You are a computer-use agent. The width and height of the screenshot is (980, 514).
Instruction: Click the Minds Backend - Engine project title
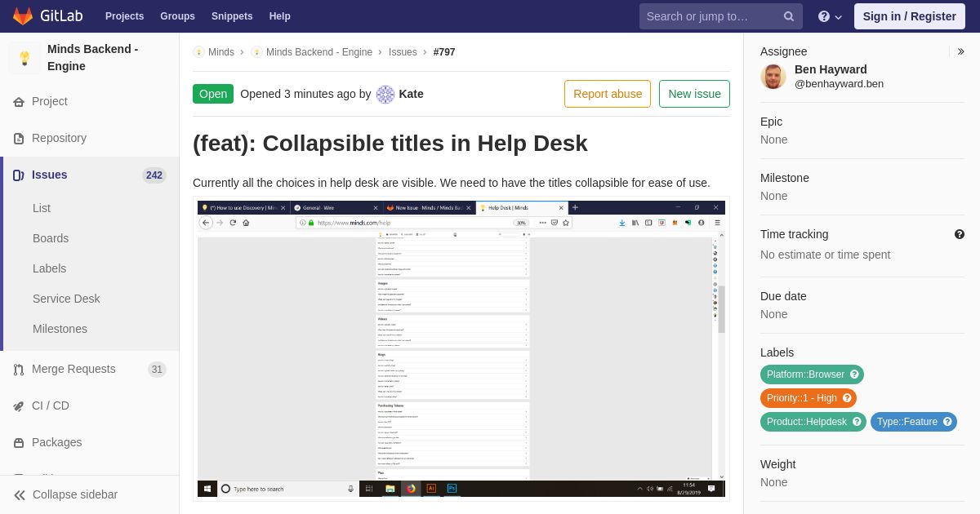(92, 58)
